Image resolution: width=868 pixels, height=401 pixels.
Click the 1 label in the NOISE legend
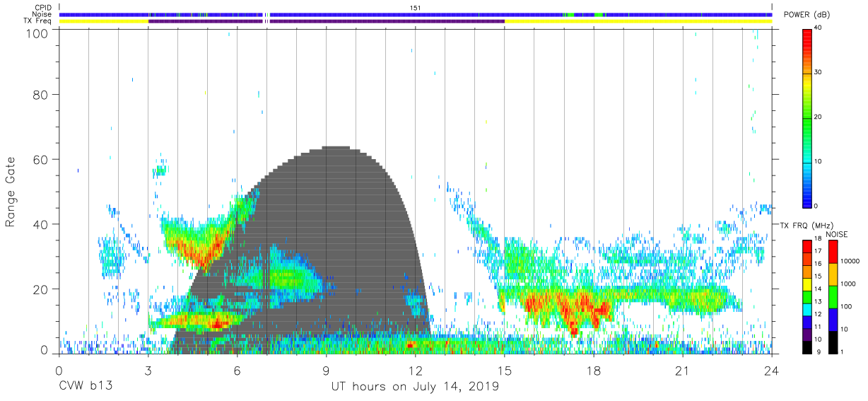pyautogui.click(x=843, y=351)
